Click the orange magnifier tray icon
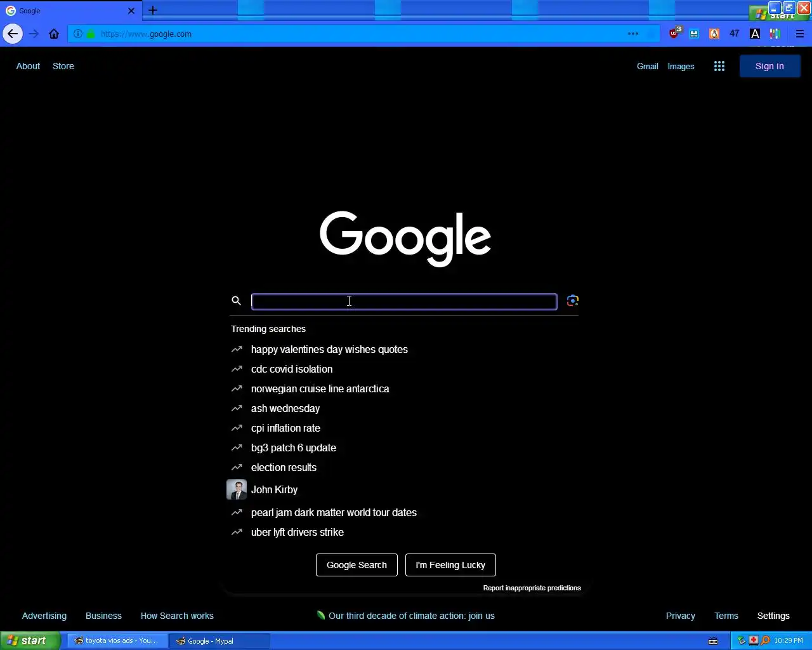This screenshot has width=812, height=650. coord(765,640)
